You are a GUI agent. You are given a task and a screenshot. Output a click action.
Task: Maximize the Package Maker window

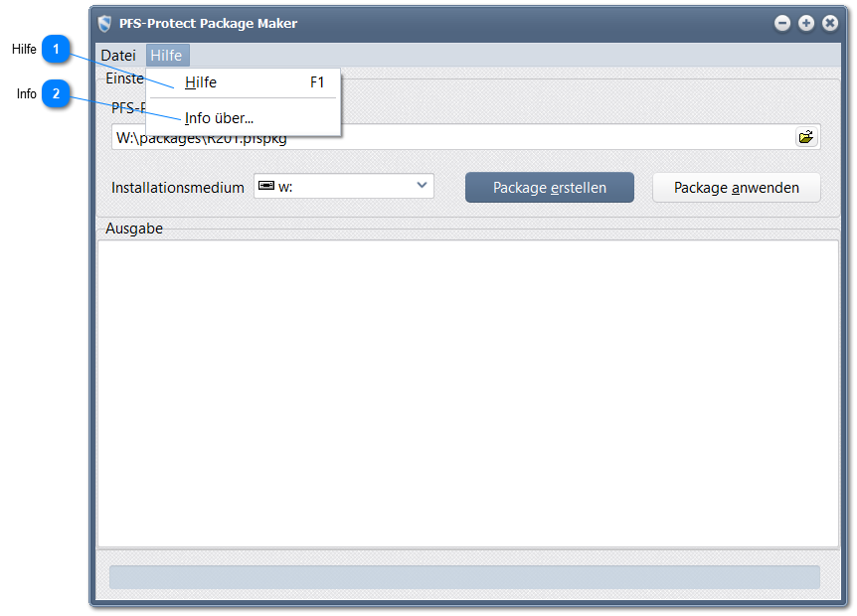coord(806,23)
